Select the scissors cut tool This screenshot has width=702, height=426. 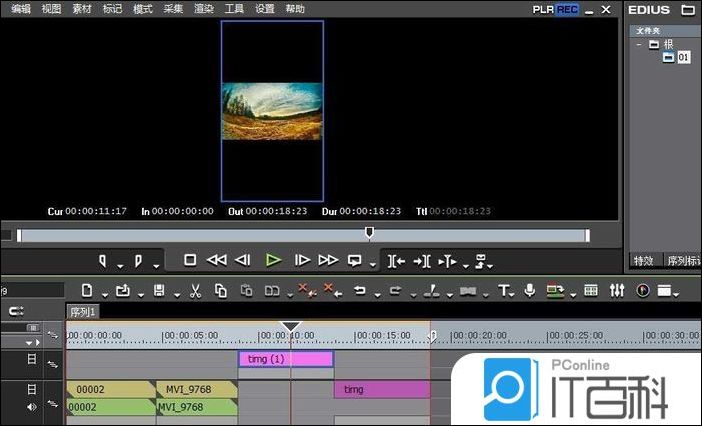195,291
